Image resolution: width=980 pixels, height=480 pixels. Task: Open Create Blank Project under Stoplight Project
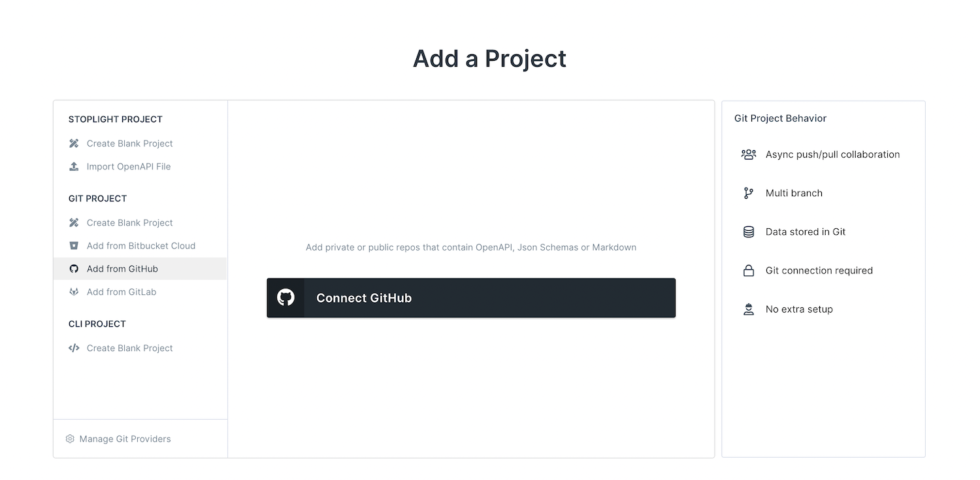pyautogui.click(x=129, y=143)
